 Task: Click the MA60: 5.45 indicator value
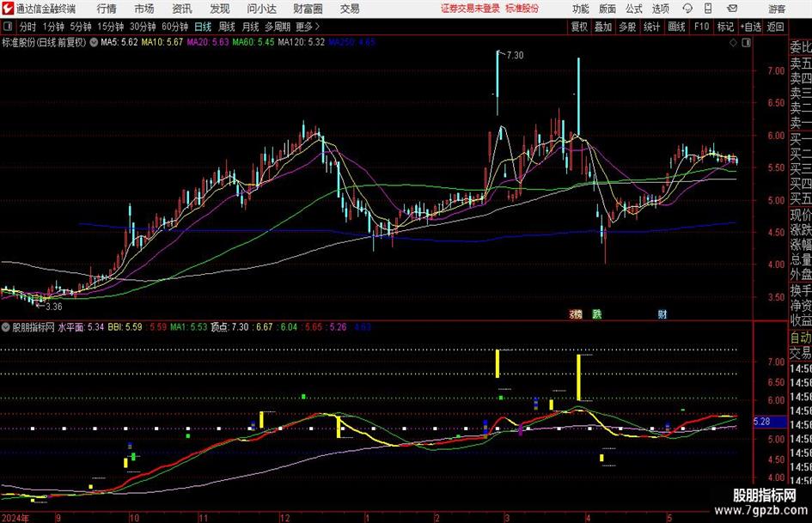coord(253,42)
